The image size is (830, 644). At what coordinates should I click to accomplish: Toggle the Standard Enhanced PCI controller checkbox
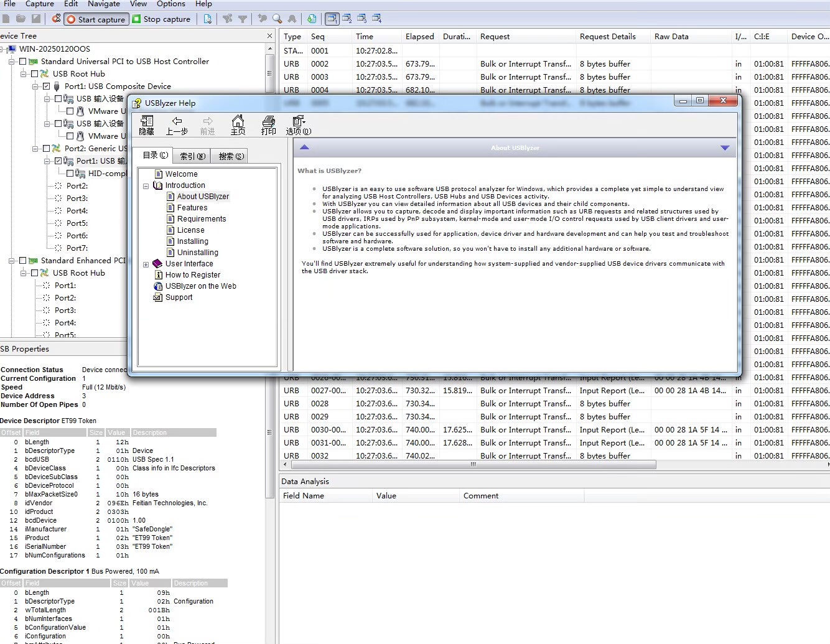coord(22,261)
